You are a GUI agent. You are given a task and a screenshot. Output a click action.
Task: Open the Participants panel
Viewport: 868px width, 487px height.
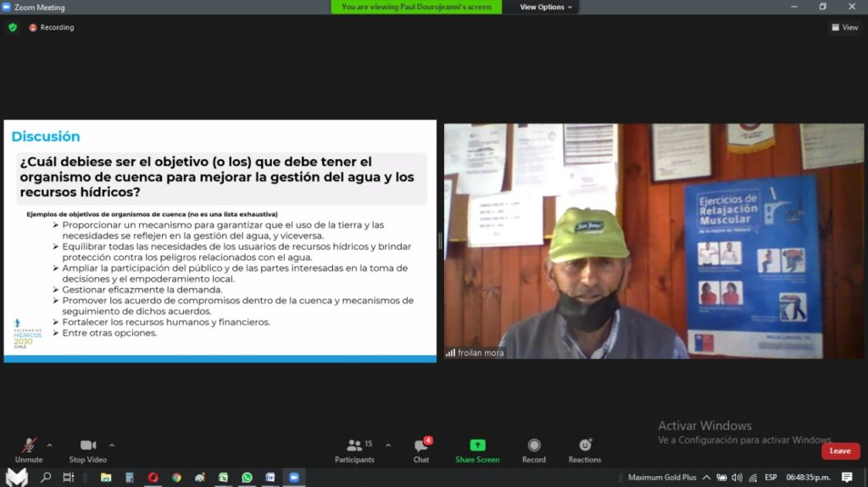coord(354,450)
